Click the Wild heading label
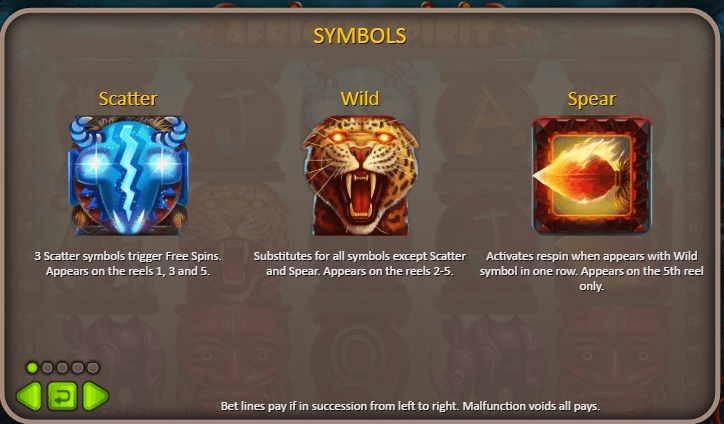724x424 pixels. [360, 98]
